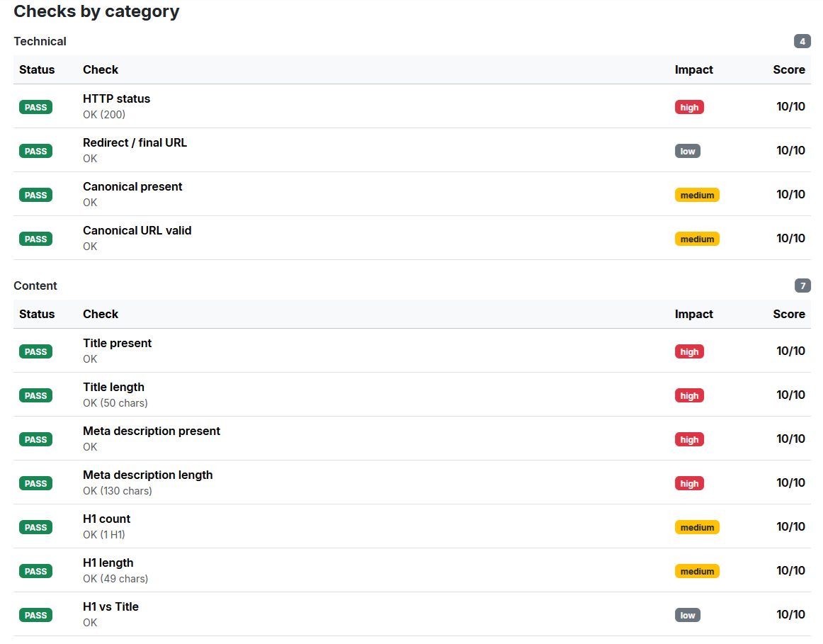Click the Status column header in Technical table

[37, 70]
